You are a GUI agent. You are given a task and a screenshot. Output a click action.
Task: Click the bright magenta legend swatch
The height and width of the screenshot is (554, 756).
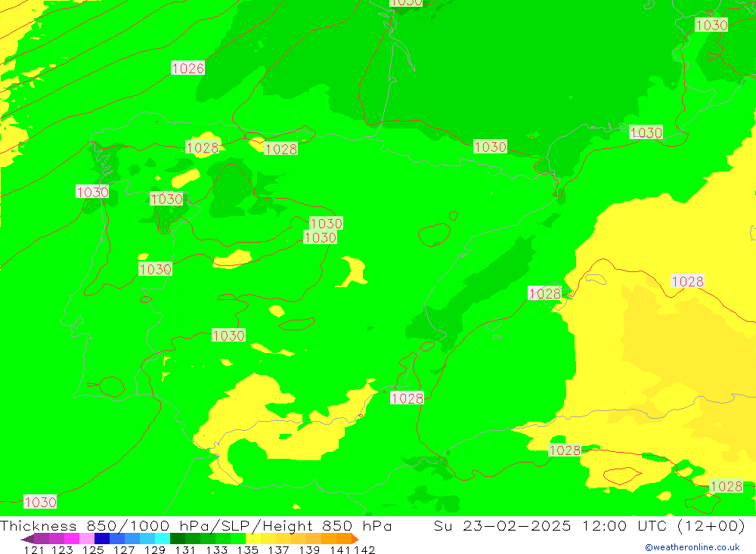(72, 539)
